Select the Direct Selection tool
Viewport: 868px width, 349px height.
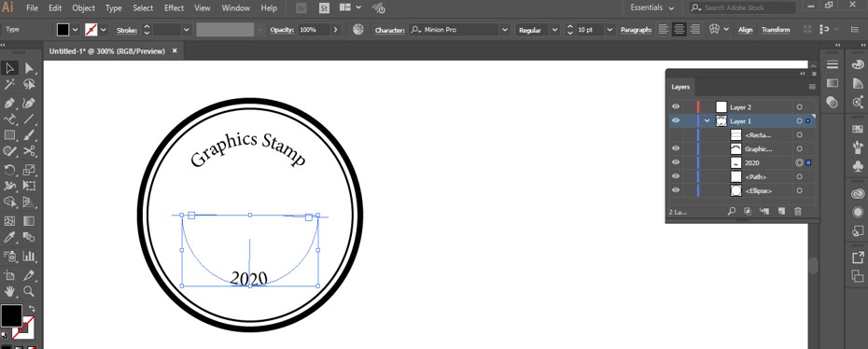[29, 68]
